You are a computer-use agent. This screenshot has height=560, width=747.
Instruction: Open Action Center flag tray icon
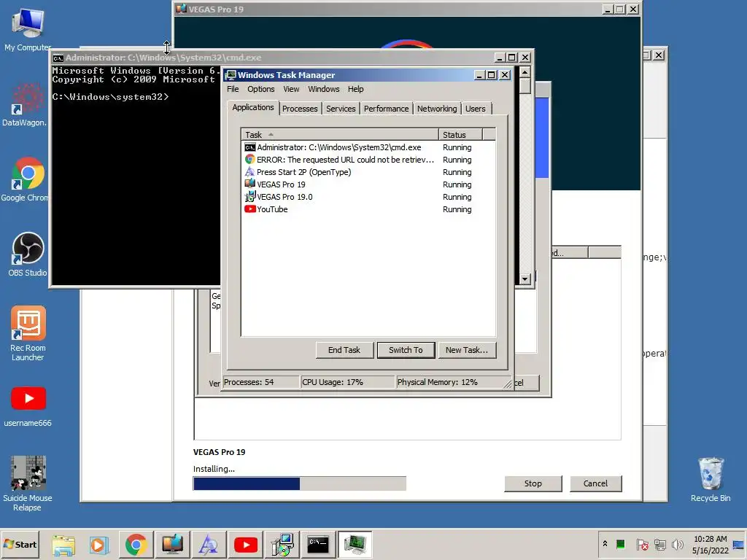642,544
